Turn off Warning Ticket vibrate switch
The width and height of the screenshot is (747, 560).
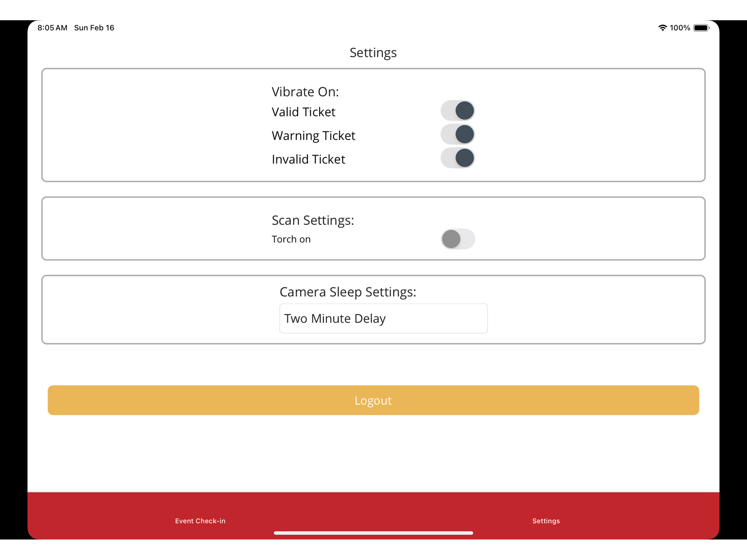458,135
